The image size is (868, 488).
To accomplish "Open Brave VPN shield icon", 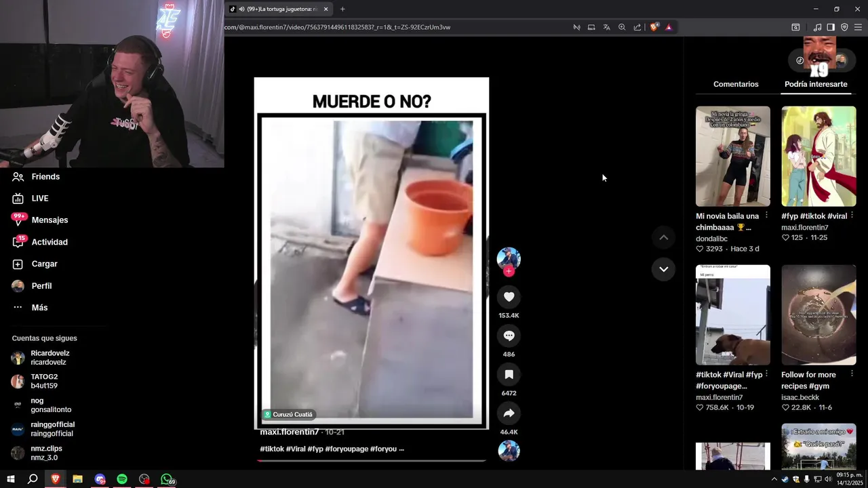I will point(844,27).
